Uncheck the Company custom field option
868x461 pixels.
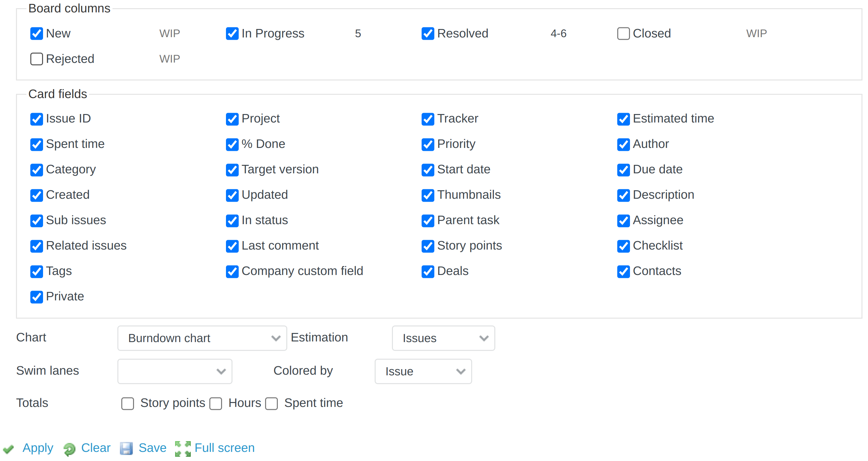(x=232, y=271)
